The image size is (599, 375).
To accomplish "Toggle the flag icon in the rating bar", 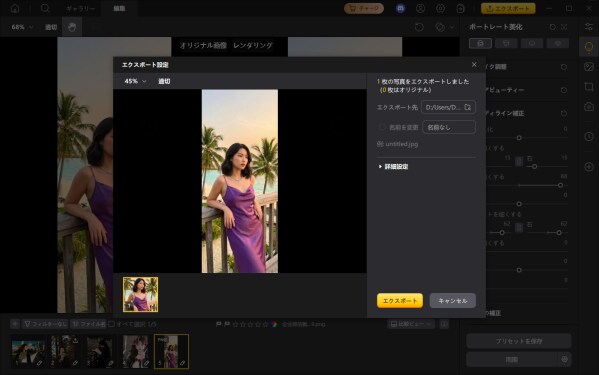I will click(x=219, y=324).
